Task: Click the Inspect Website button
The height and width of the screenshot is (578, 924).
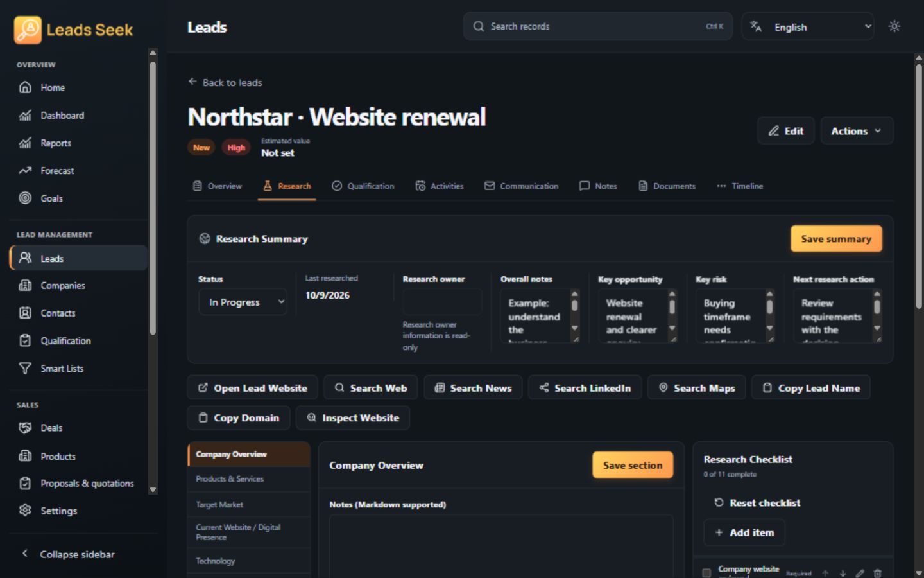Action: tap(353, 418)
